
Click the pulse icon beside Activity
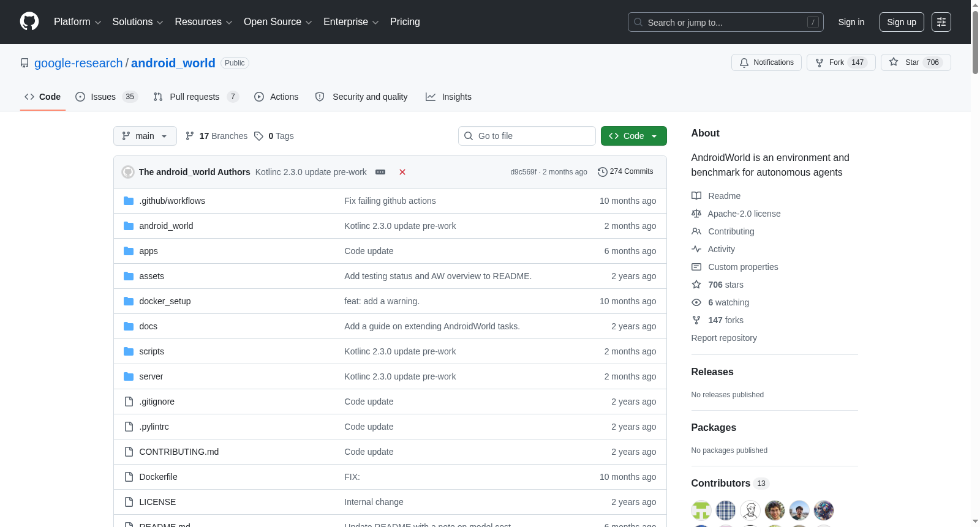coord(696,249)
